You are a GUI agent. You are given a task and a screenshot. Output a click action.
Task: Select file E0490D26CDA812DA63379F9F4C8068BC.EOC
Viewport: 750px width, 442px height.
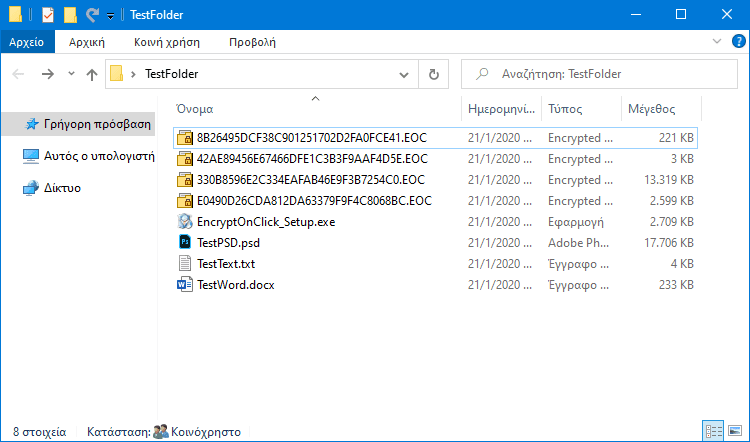314,201
